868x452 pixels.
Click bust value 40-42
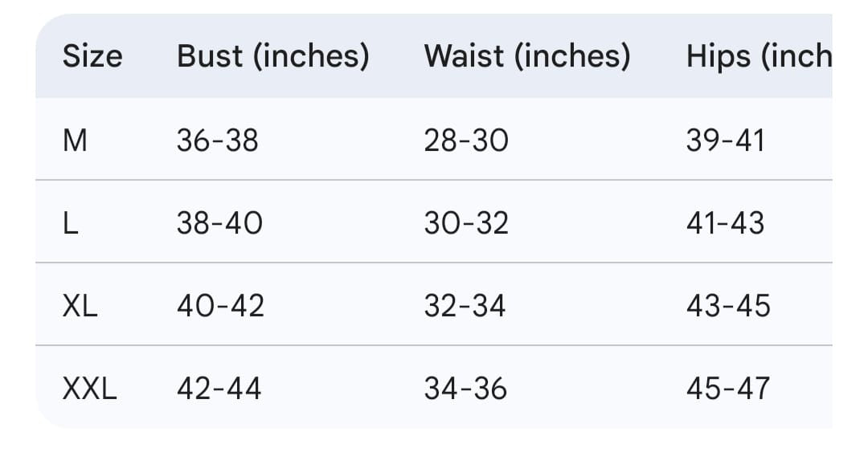[220, 306]
